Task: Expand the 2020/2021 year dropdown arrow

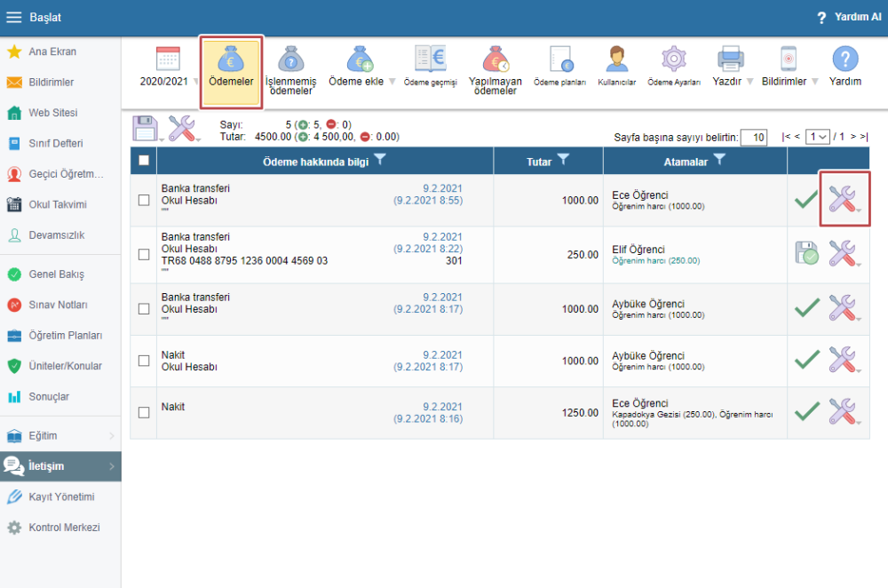Action: (x=195, y=82)
